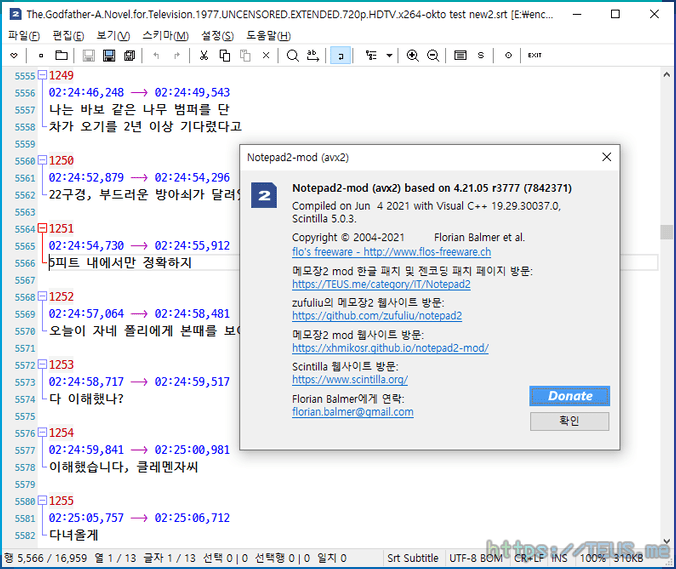Click 'UTF-8 BOM' encoding in status bar

pyautogui.click(x=476, y=558)
